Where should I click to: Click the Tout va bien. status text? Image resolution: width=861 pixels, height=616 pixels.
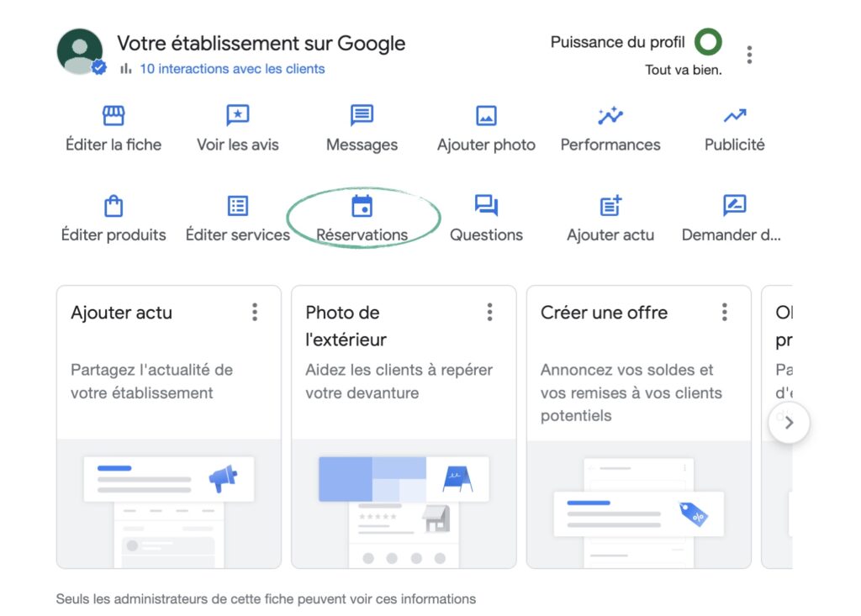(x=683, y=70)
